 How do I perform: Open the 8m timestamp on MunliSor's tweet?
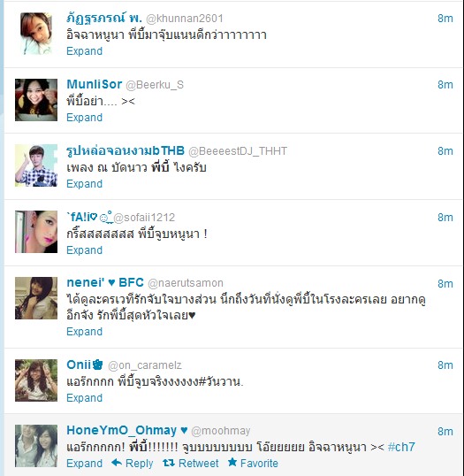[x=445, y=85]
